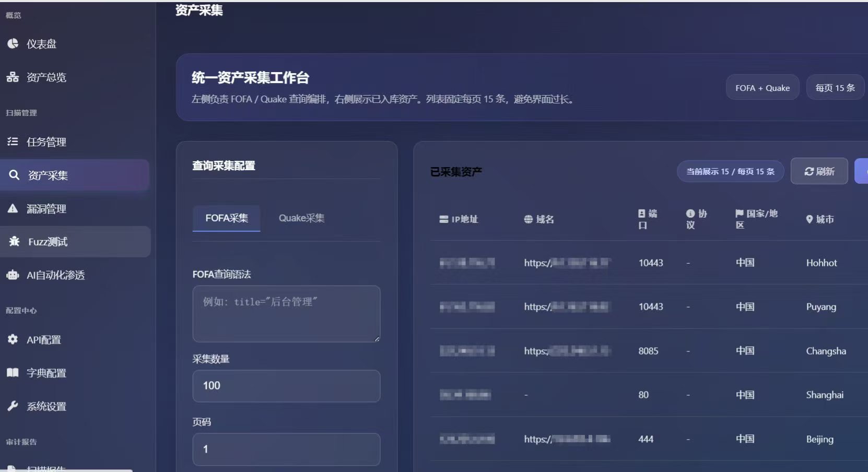Click the API配置 gear icon
Image resolution: width=868 pixels, height=472 pixels.
pos(13,339)
